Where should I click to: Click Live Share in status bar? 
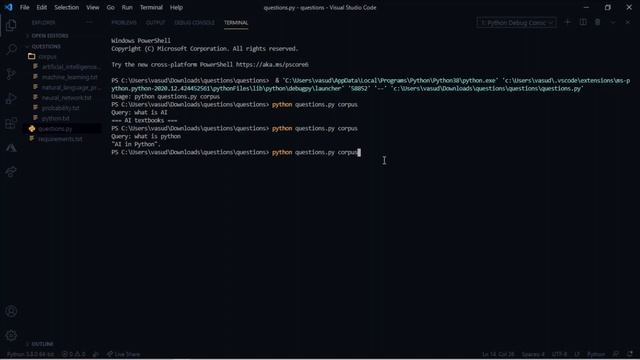point(123,354)
